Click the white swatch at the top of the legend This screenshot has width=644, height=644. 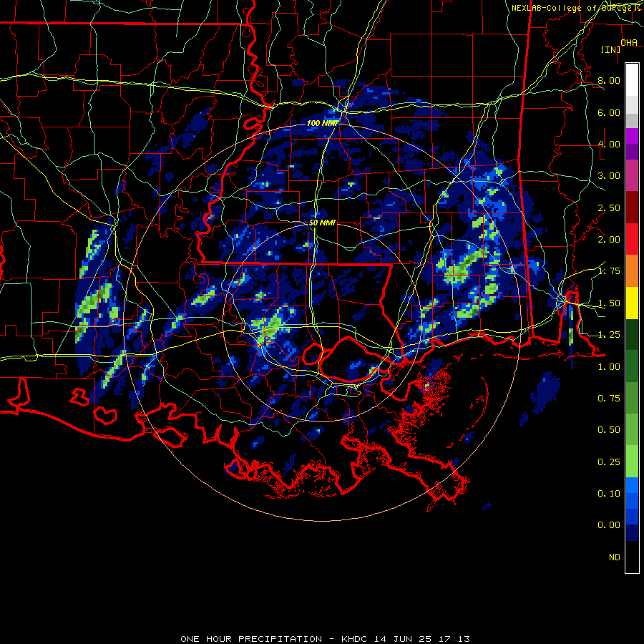[x=632, y=79]
